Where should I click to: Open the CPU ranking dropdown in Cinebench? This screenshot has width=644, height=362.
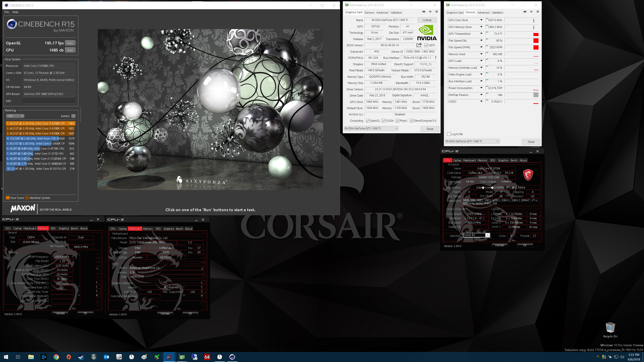pos(15,116)
